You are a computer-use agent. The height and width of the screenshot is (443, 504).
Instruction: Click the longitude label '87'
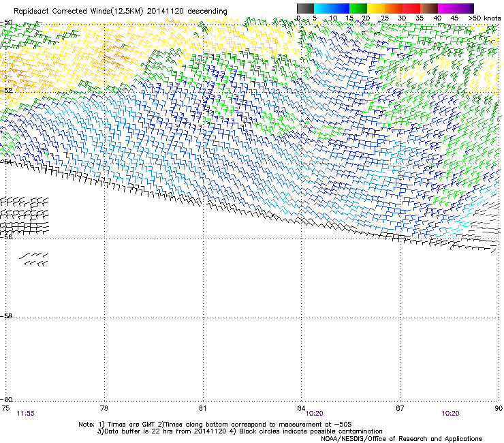point(400,408)
